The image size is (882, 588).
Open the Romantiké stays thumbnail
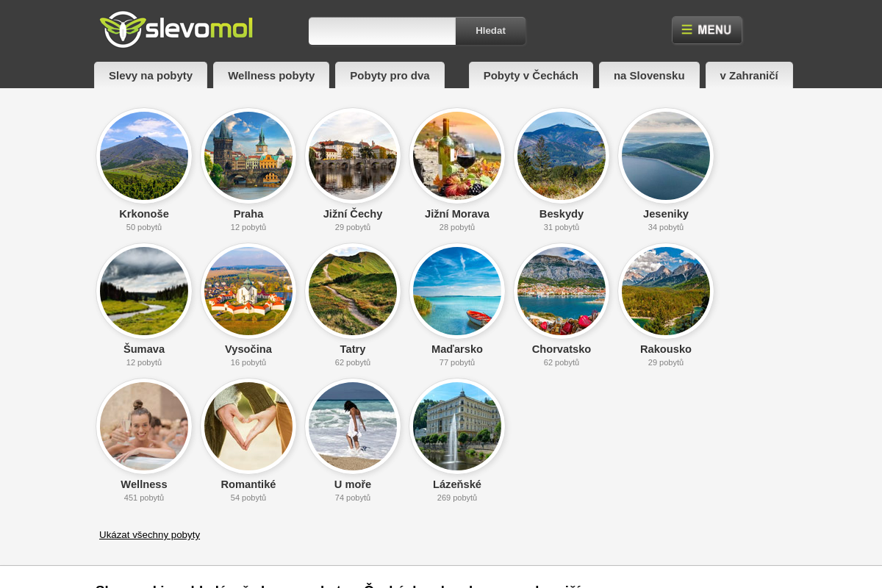(x=248, y=426)
